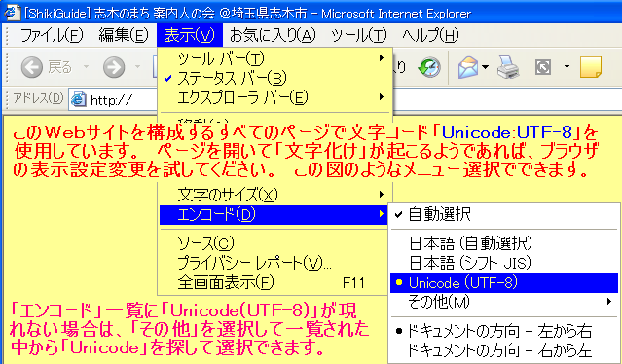Click the window title bar text
622x364 pixels.
247,14
